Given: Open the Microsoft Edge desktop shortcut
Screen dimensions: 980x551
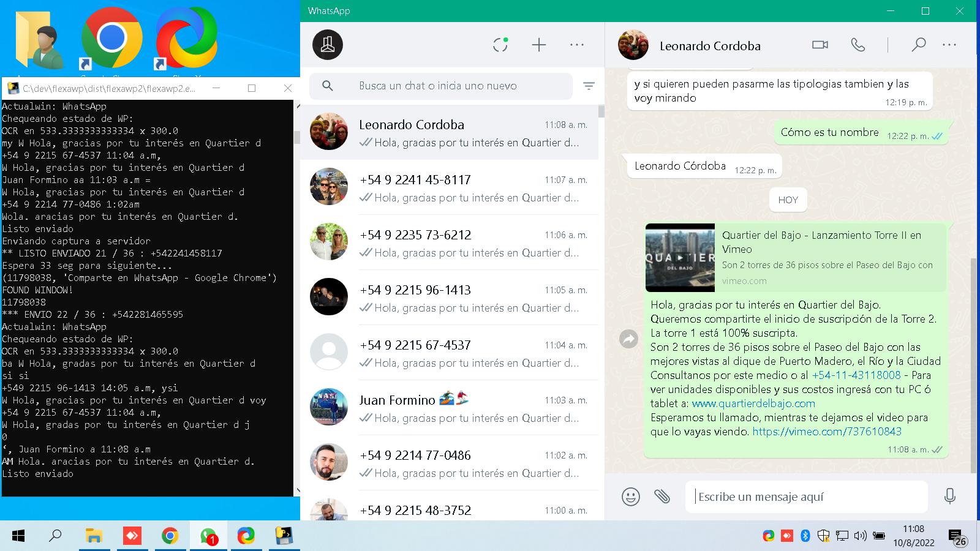Looking at the screenshot, I should point(186,38).
